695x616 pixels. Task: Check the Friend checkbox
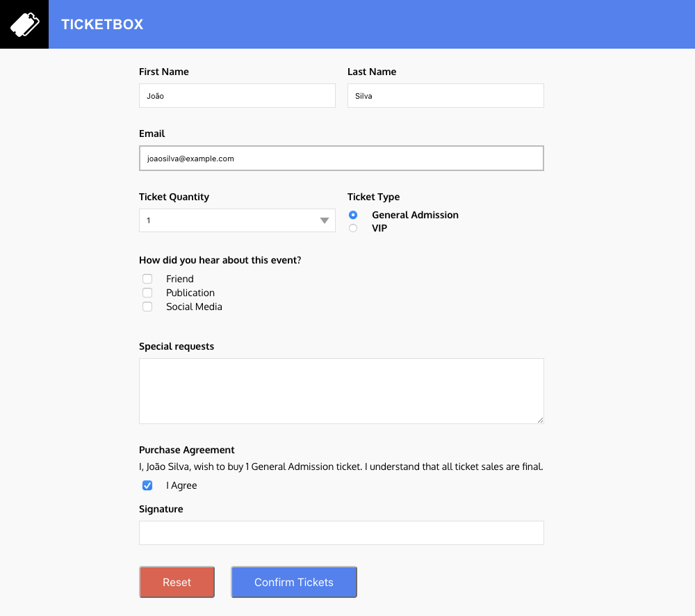coord(147,279)
